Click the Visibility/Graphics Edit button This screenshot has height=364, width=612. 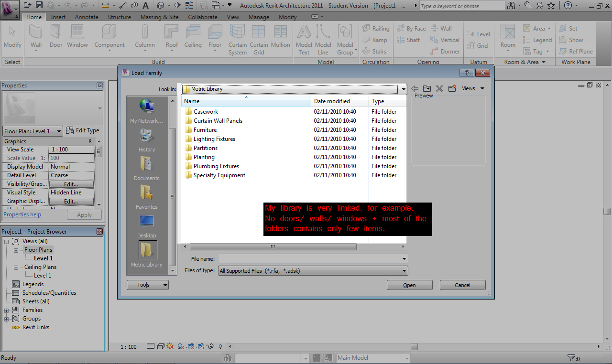point(71,184)
